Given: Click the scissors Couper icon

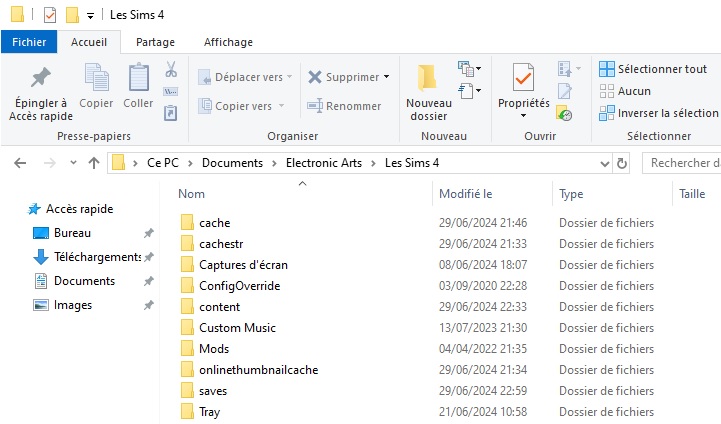Looking at the screenshot, I should 170,70.
